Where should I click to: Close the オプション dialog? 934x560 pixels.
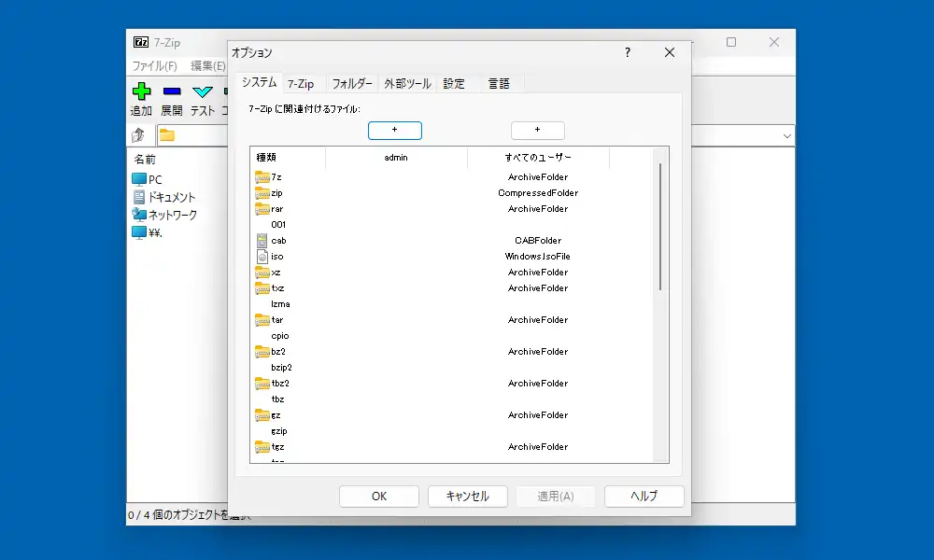tap(670, 53)
